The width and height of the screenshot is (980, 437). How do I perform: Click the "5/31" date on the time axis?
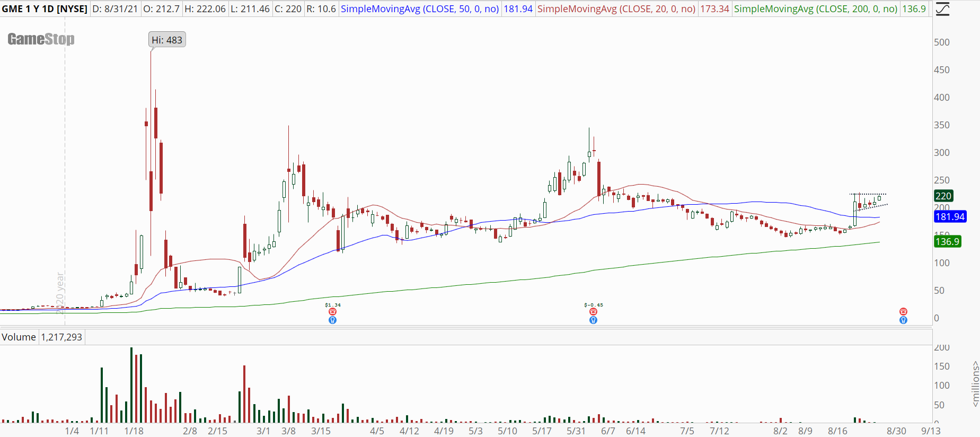click(576, 431)
